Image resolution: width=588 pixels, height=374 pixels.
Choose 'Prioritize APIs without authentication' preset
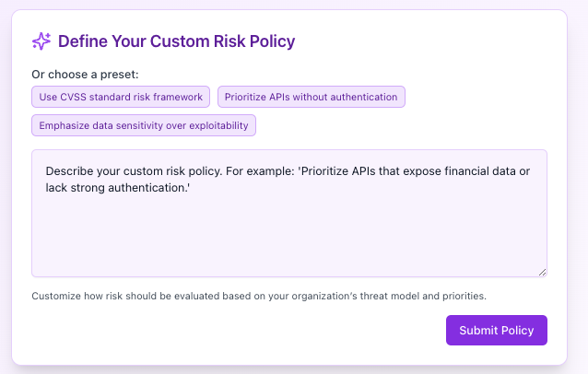tap(312, 97)
